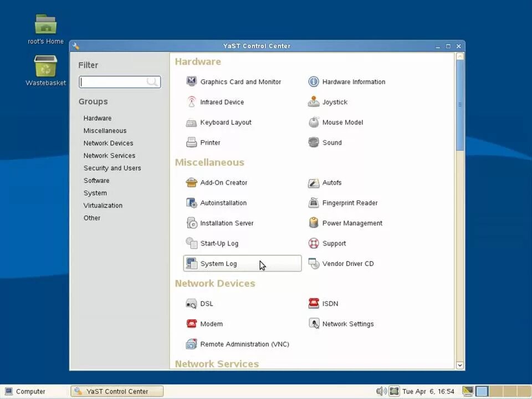Select the Other group
Viewport: 532px width, 399px height.
pos(92,218)
